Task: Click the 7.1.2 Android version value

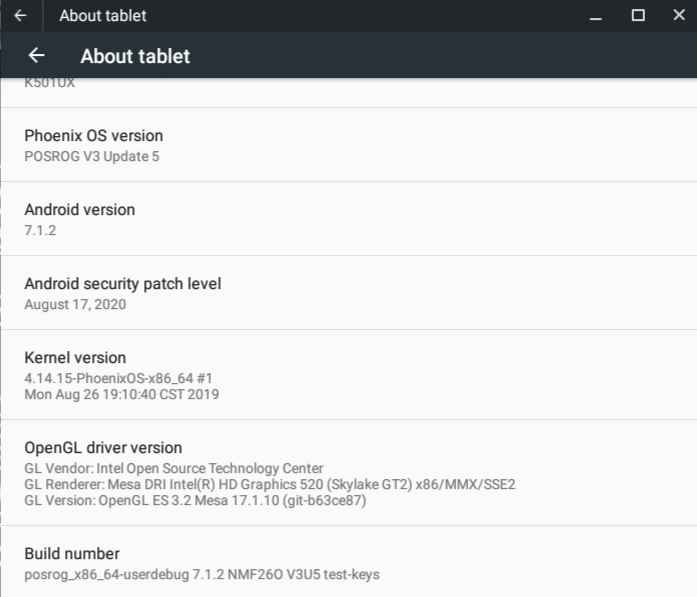Action: point(39,230)
